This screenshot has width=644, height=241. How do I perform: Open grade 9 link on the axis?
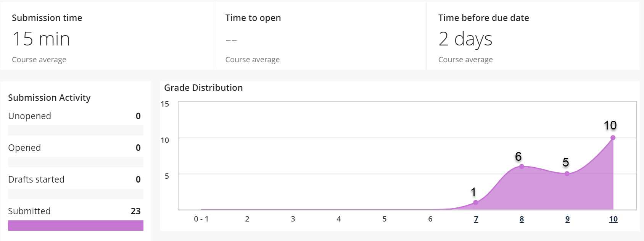[x=567, y=219]
